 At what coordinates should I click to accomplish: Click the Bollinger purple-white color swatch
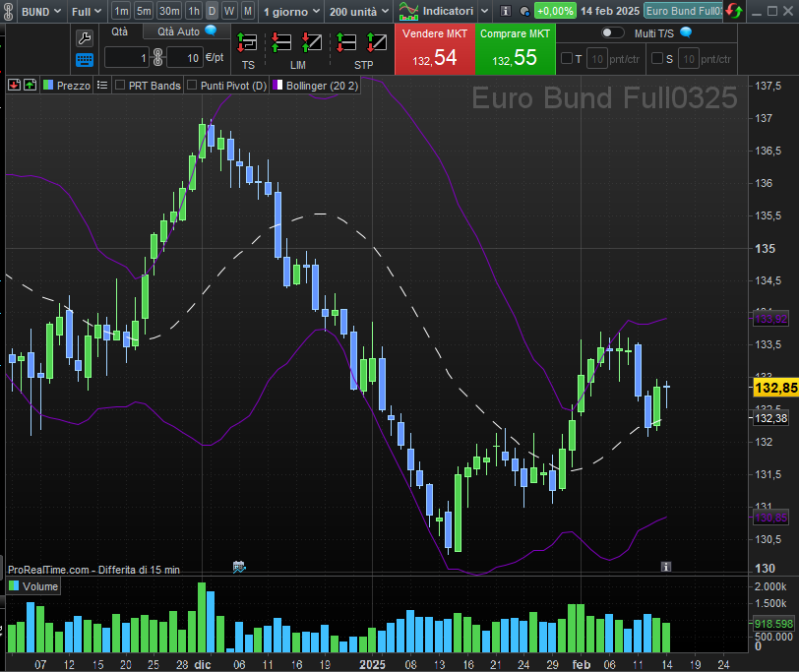[x=277, y=85]
